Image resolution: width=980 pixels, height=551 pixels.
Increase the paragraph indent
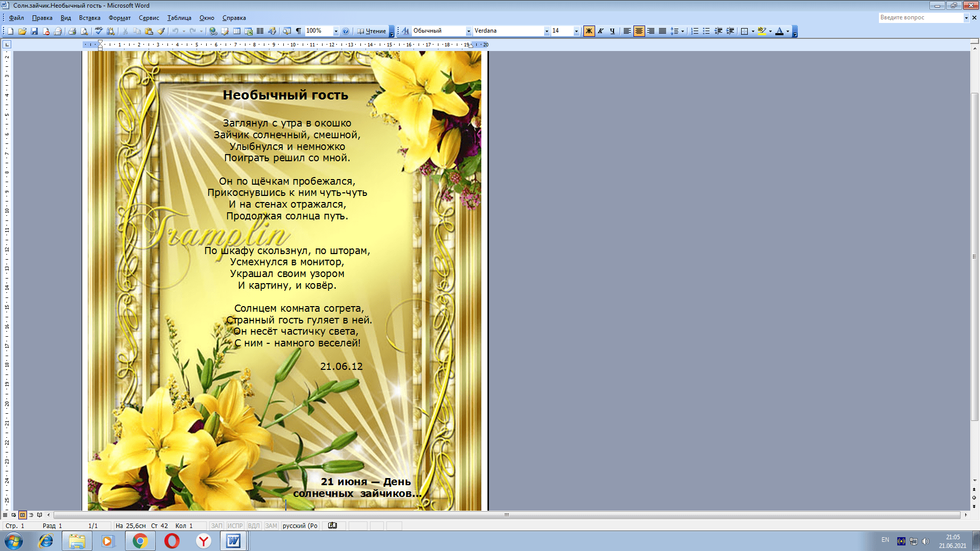point(730,31)
